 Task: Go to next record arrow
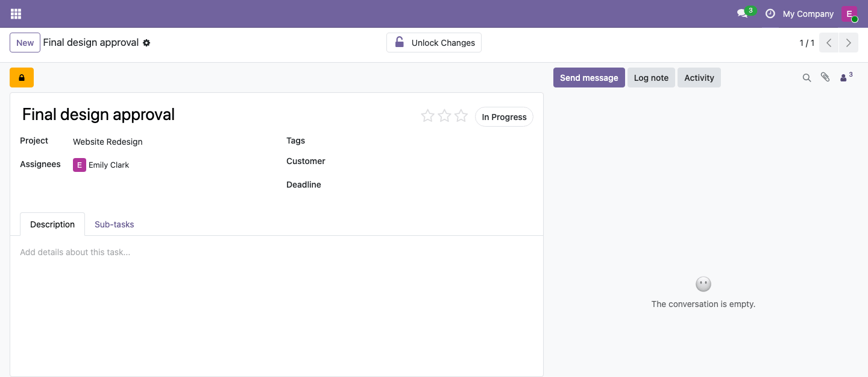coord(848,43)
